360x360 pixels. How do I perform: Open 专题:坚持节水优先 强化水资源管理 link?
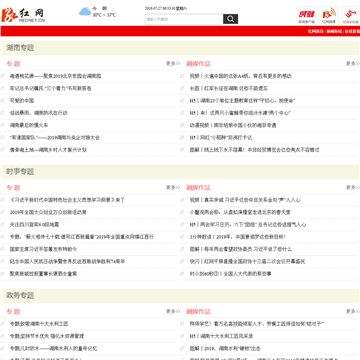(x=47, y=336)
